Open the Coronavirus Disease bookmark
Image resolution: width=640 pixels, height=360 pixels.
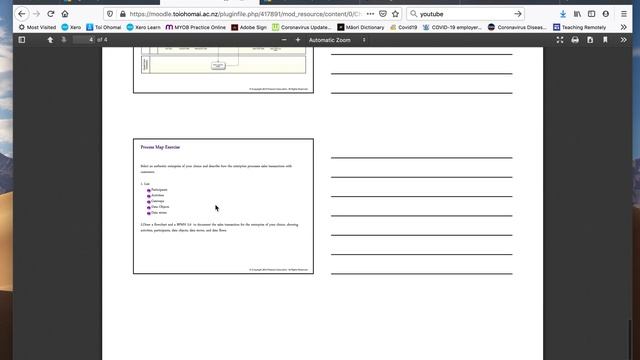click(517, 27)
